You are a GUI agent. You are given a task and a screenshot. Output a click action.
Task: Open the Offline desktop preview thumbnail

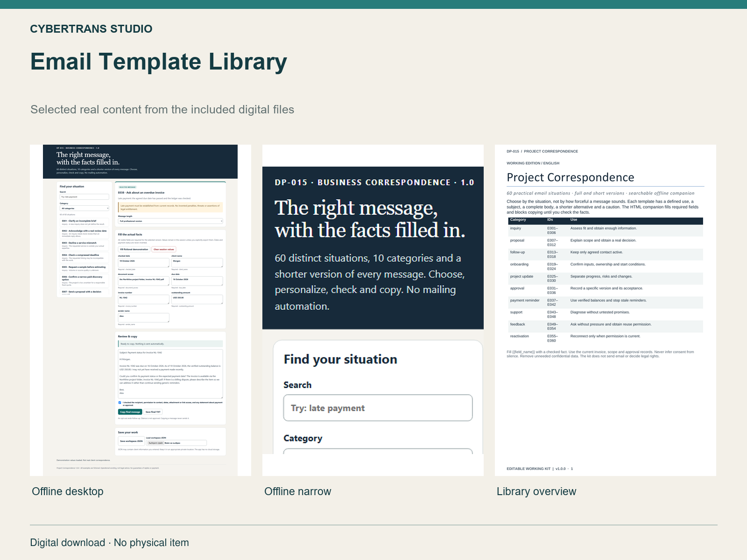point(141,310)
